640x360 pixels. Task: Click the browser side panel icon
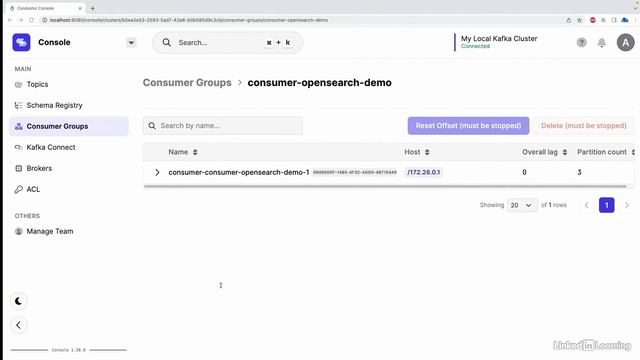614,20
